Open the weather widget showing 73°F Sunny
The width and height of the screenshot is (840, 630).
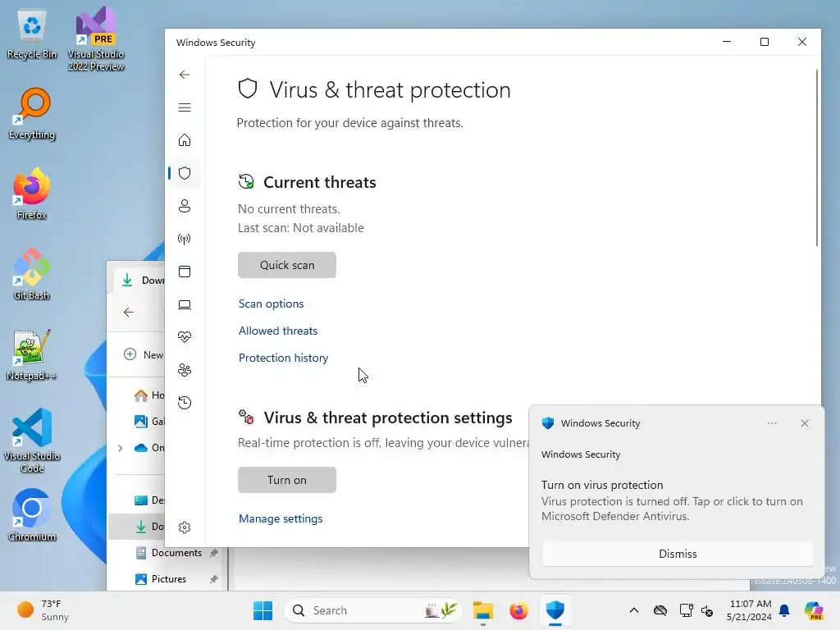44,610
